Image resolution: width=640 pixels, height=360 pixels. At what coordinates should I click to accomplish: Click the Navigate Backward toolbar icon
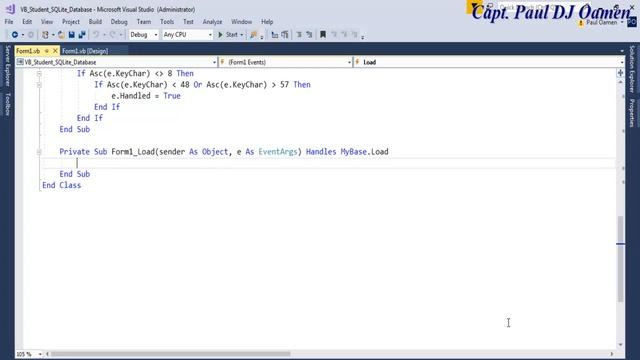pos(15,35)
